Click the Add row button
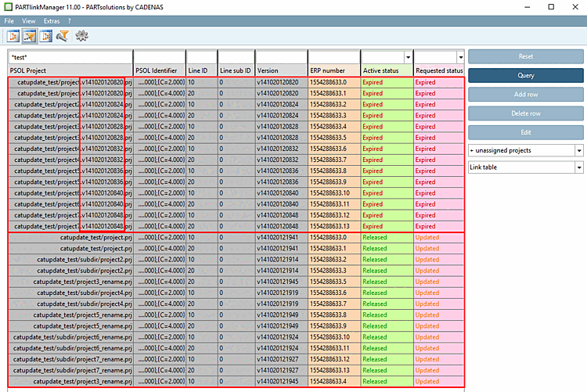Image resolution: width=587 pixels, height=392 pixels. pyautogui.click(x=526, y=95)
